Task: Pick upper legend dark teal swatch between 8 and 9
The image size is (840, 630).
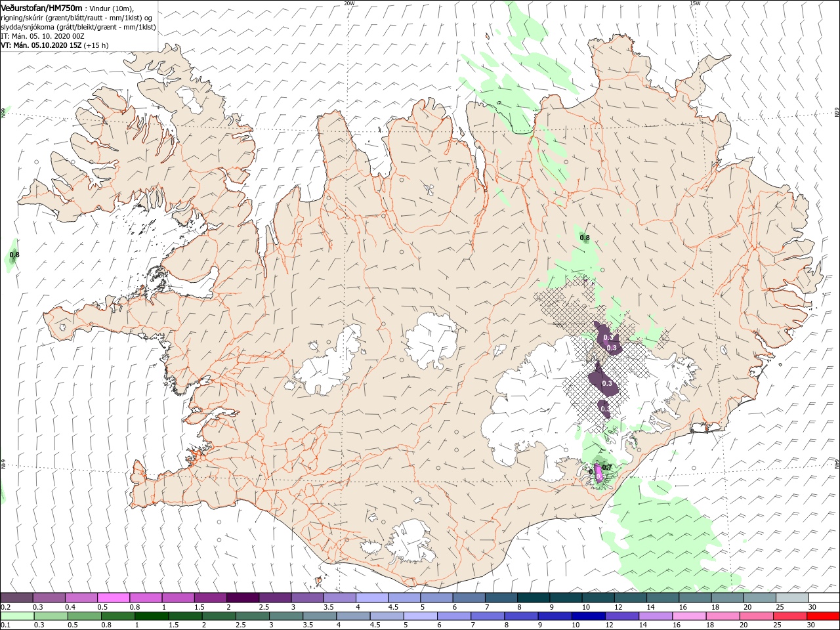Action: (533, 598)
